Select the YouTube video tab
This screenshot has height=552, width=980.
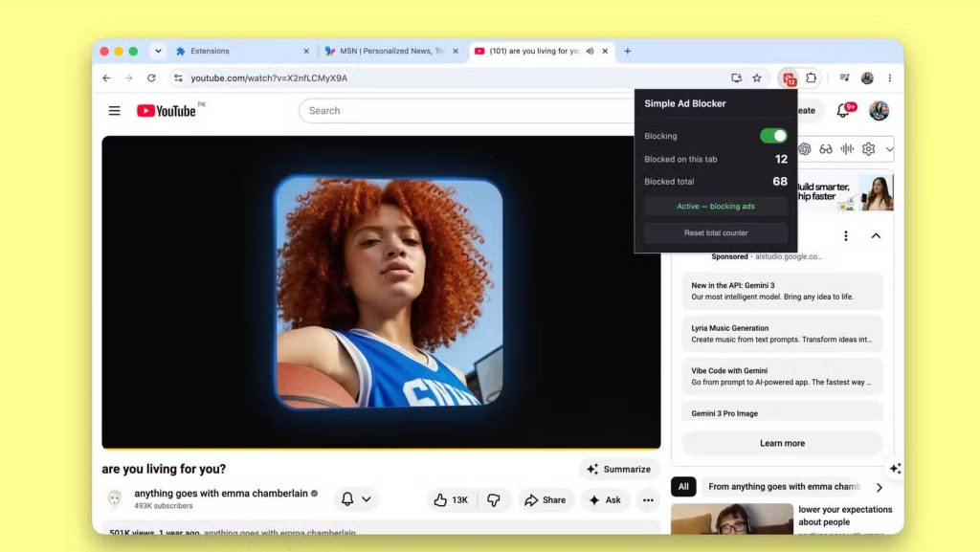coord(541,52)
